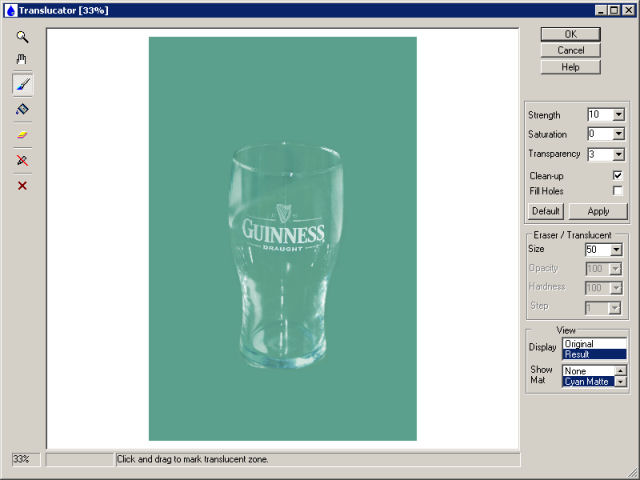Choose None in the Show Mat list

(x=589, y=371)
